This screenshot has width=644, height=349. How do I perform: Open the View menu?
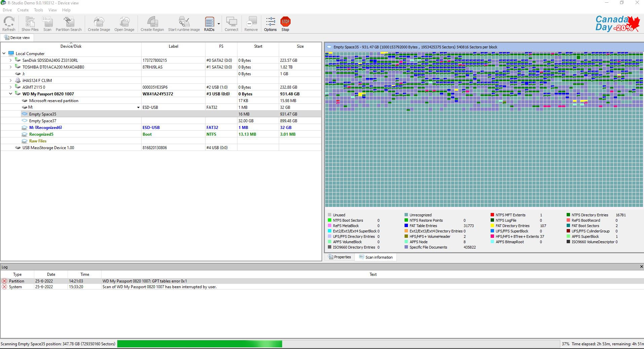click(52, 10)
